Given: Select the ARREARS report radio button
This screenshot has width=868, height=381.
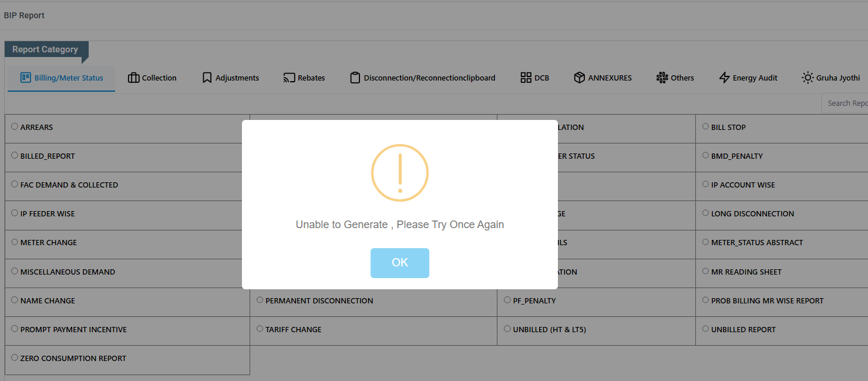Looking at the screenshot, I should point(15,126).
